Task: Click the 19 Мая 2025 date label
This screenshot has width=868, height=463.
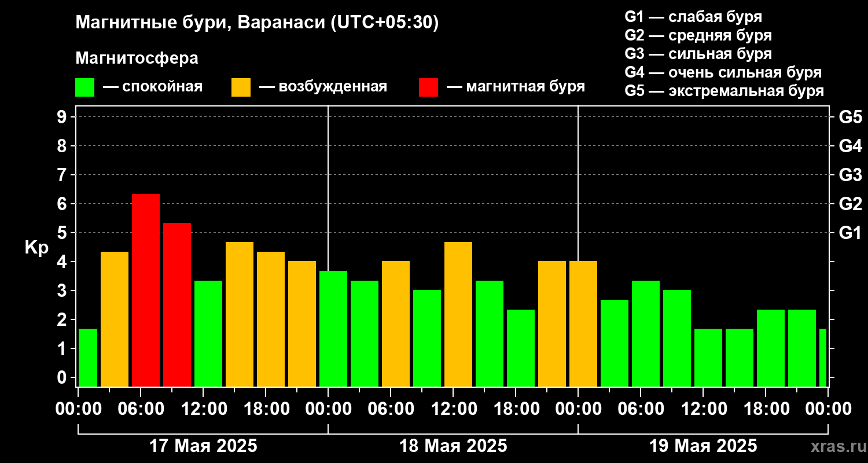Action: pyautogui.click(x=703, y=446)
